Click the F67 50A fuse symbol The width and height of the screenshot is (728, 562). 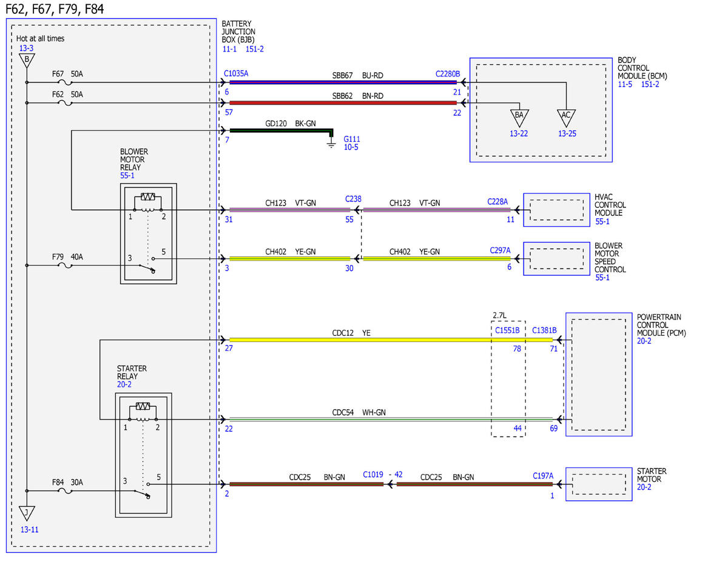(x=63, y=82)
